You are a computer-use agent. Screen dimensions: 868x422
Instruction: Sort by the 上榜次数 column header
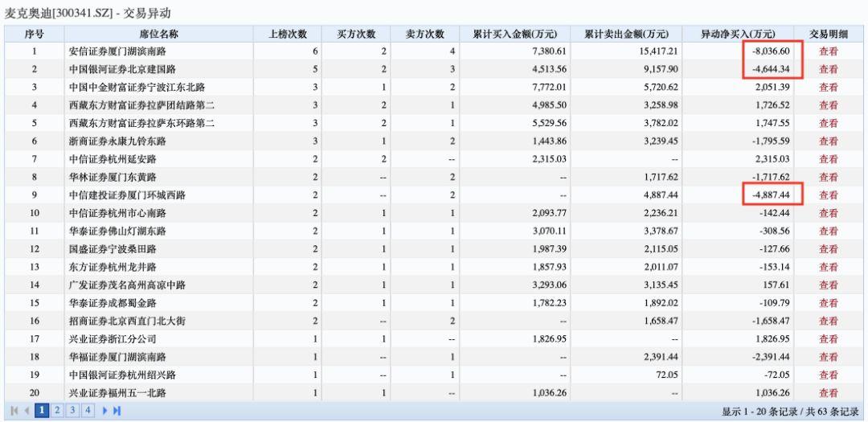click(x=288, y=34)
